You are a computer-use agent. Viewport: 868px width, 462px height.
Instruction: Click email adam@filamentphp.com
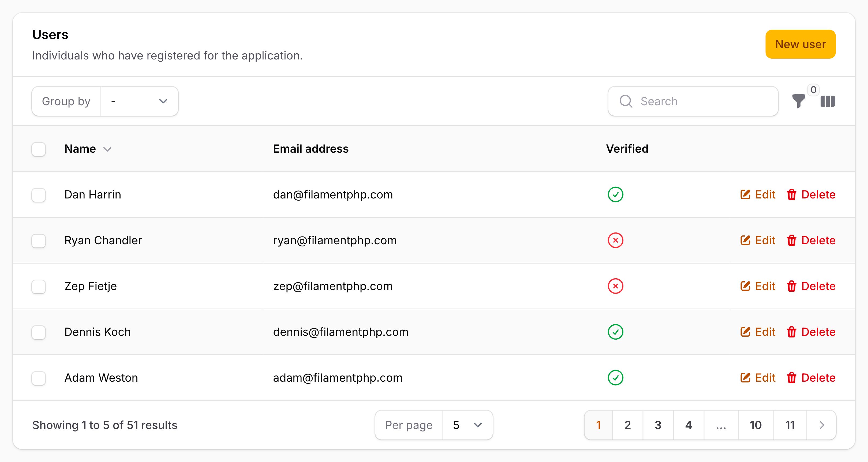pos(338,378)
